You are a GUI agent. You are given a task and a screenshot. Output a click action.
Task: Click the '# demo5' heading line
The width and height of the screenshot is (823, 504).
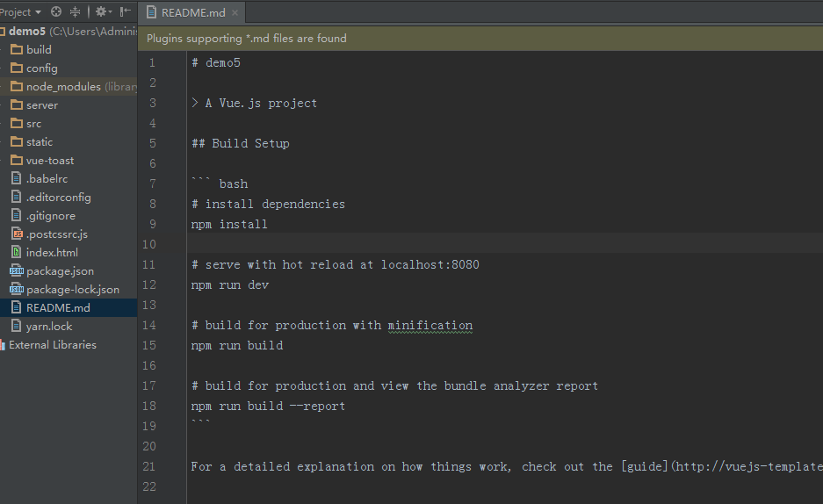(216, 63)
